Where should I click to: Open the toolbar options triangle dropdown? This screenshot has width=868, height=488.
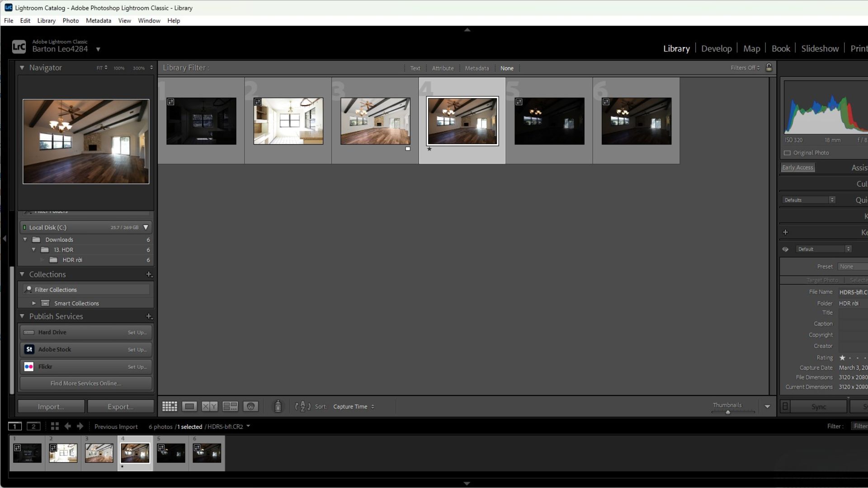[x=767, y=407]
